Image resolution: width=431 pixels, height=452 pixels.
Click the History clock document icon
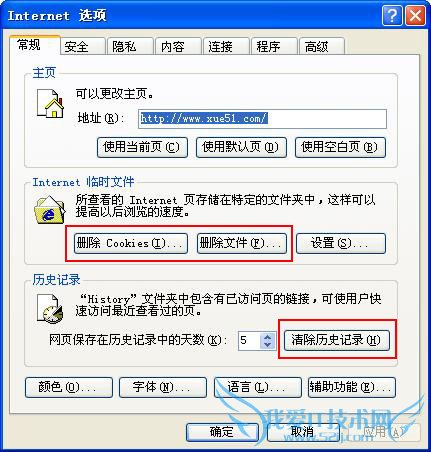(50, 308)
